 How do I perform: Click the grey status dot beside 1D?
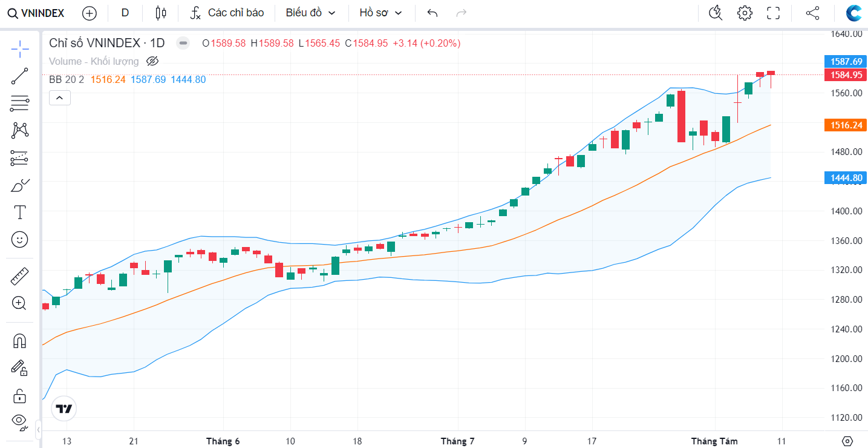183,43
